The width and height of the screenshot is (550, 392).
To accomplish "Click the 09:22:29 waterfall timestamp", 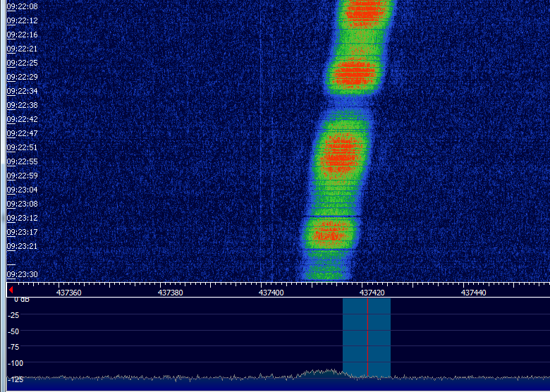I will click(x=22, y=76).
